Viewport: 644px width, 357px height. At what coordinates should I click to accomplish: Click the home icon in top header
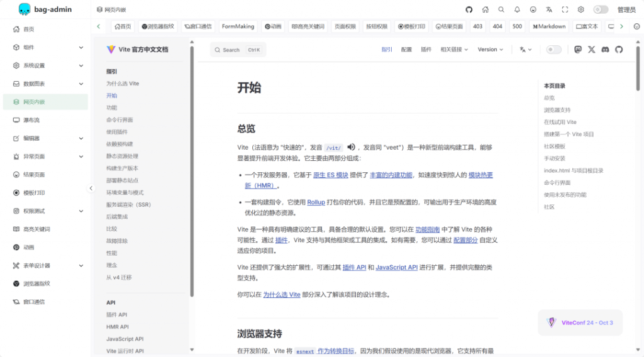(485, 9)
